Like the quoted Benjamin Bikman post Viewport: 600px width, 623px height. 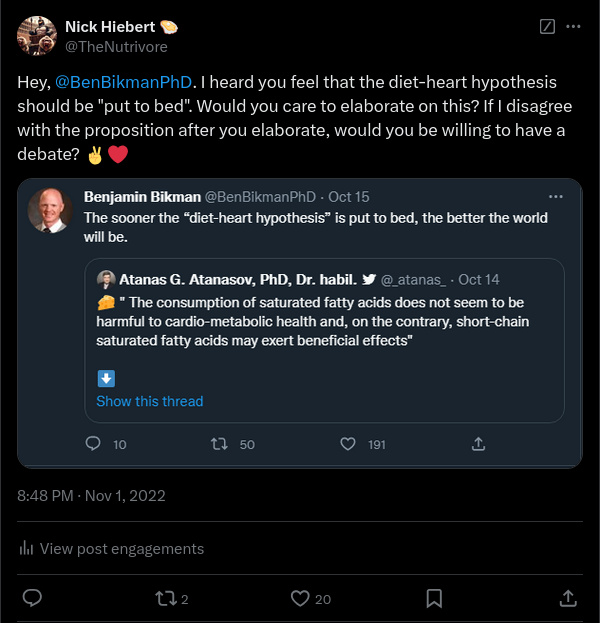click(x=348, y=444)
